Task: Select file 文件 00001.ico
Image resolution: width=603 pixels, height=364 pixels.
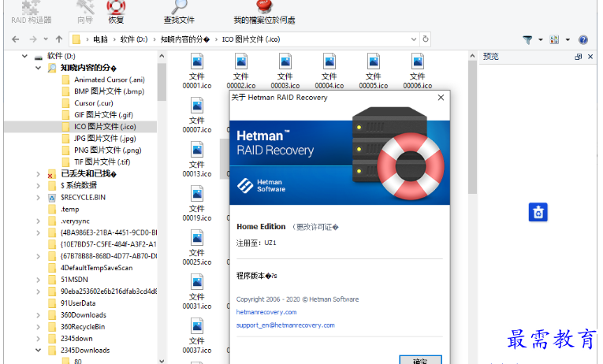Action: point(197,71)
